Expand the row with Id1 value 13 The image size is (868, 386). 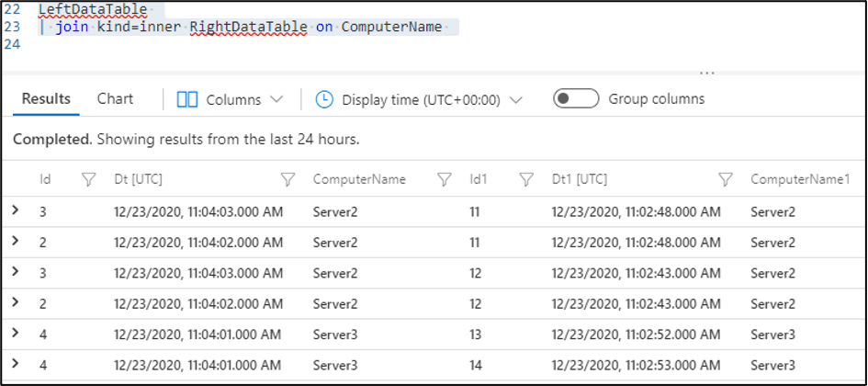tap(16, 333)
